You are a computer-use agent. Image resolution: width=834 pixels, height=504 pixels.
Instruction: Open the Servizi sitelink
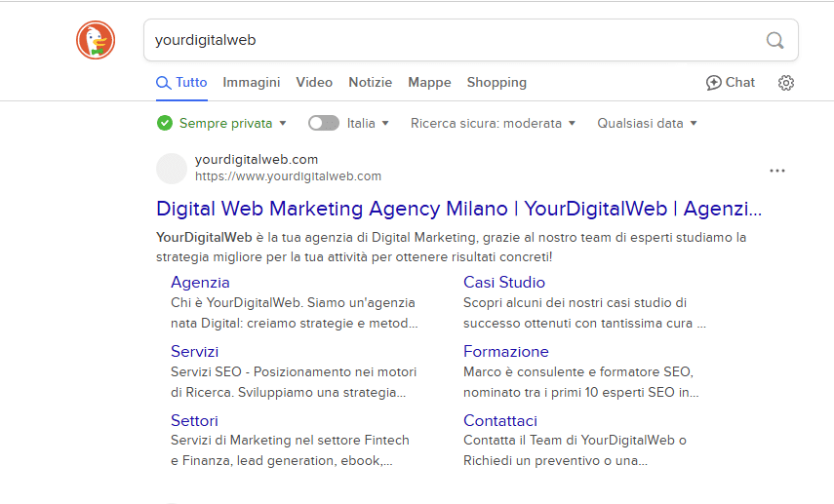click(x=195, y=351)
